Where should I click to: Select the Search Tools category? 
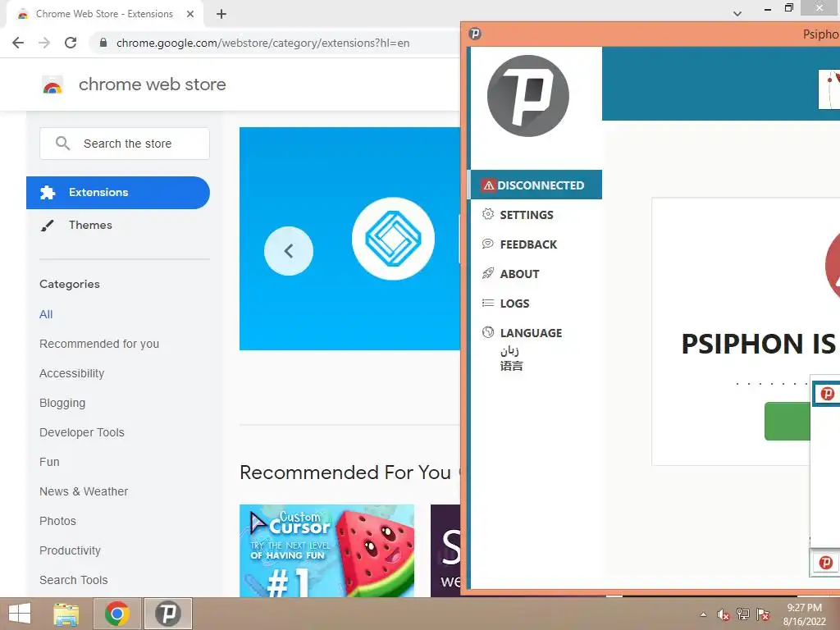click(x=73, y=580)
